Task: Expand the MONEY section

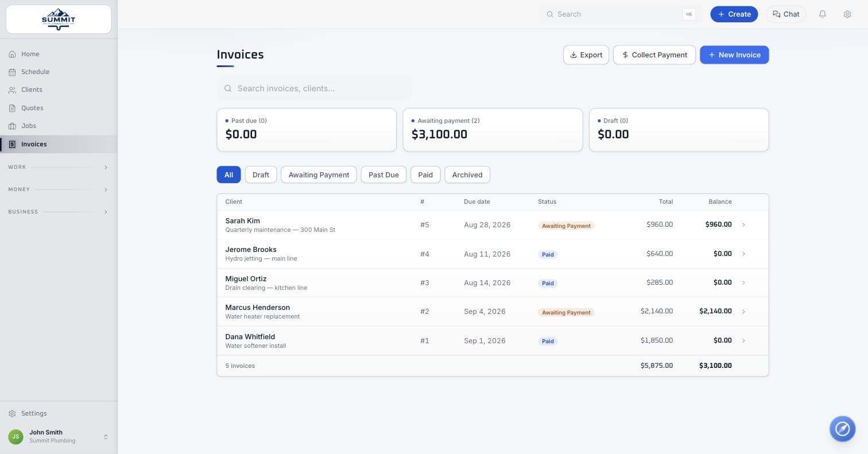Action: (59, 189)
